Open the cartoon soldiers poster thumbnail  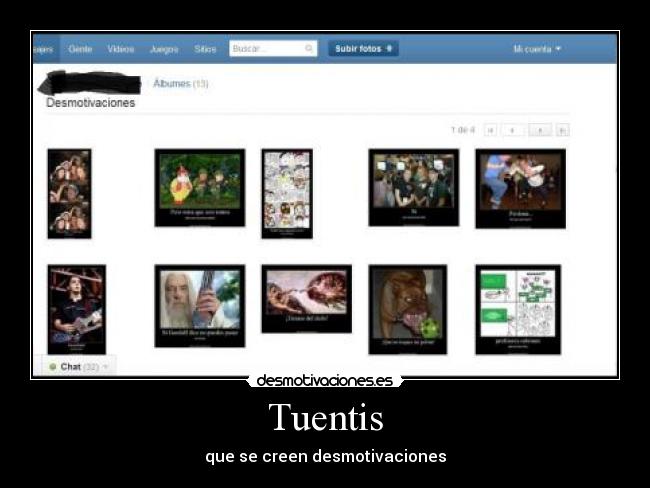tap(200, 188)
